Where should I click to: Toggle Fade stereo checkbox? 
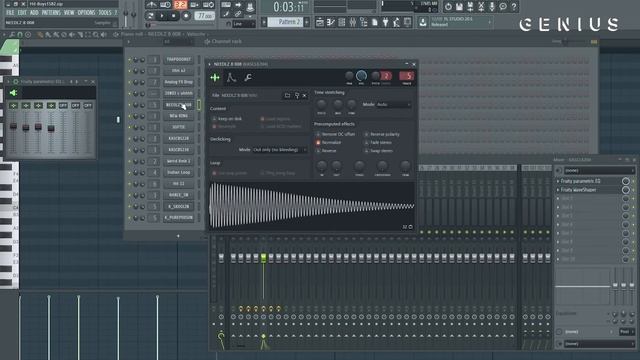(x=367, y=142)
